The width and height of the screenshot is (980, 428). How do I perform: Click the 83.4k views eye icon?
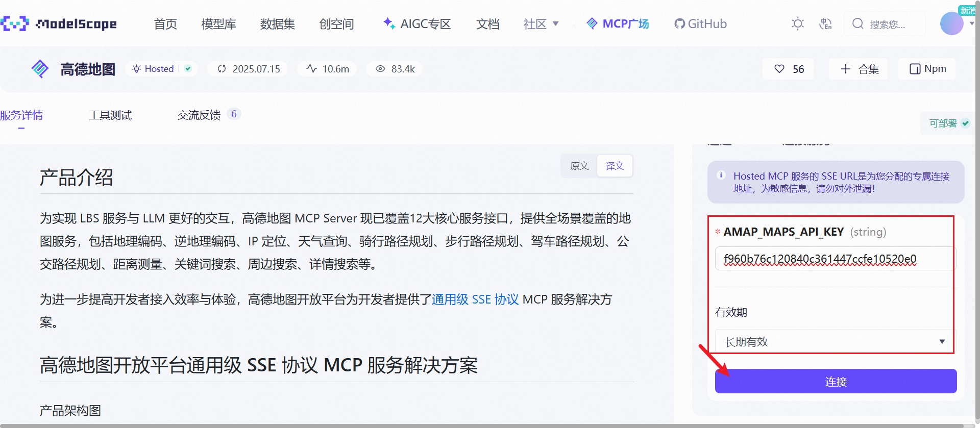click(x=380, y=69)
